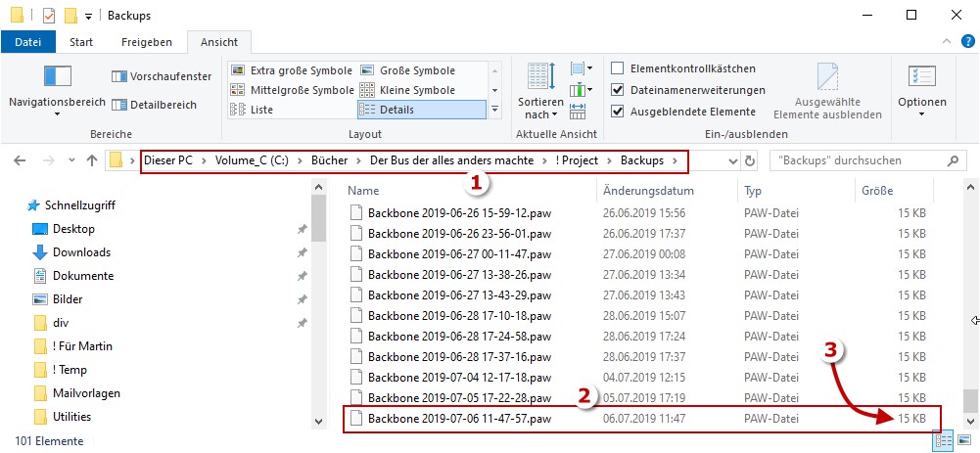980x453 pixels.
Task: Open recent locations dropdown arrow
Action: tap(70, 160)
